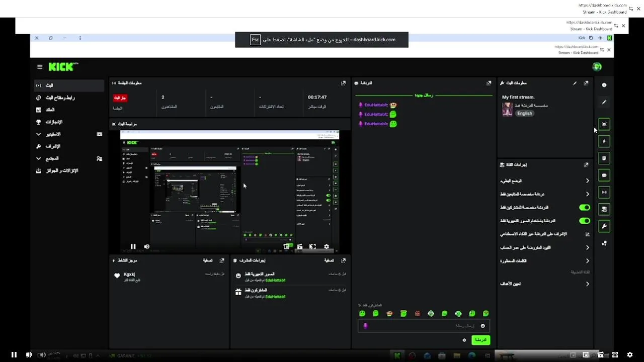Edit stream info with the panel pencil icon
The height and width of the screenshot is (362, 644).
click(x=575, y=83)
